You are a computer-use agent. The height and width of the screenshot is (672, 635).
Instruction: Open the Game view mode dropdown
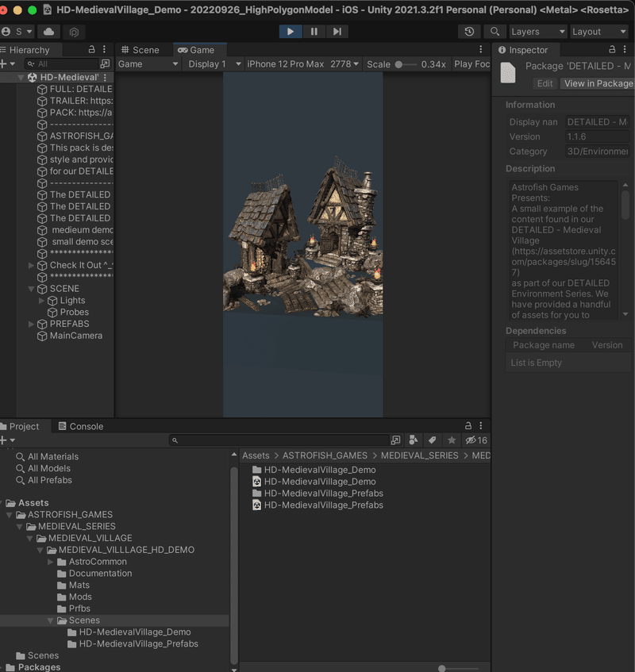click(148, 64)
